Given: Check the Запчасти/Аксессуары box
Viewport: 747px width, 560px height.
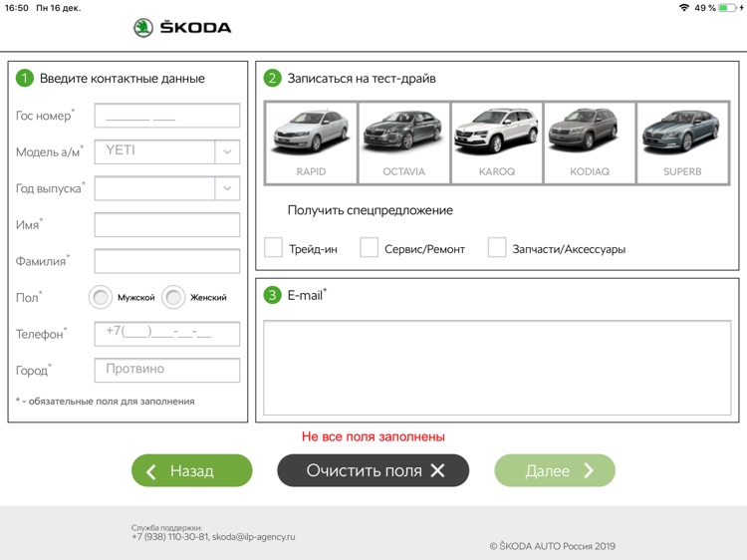Looking at the screenshot, I should pos(497,248).
